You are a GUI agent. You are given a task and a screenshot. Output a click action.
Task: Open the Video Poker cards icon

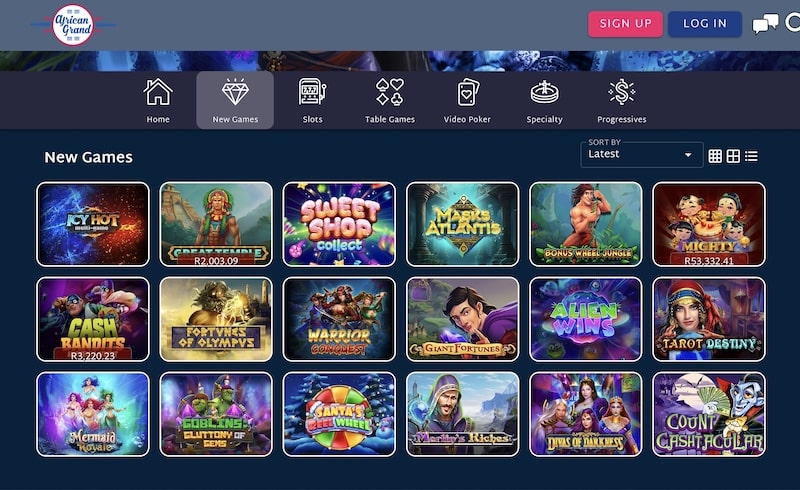(467, 92)
